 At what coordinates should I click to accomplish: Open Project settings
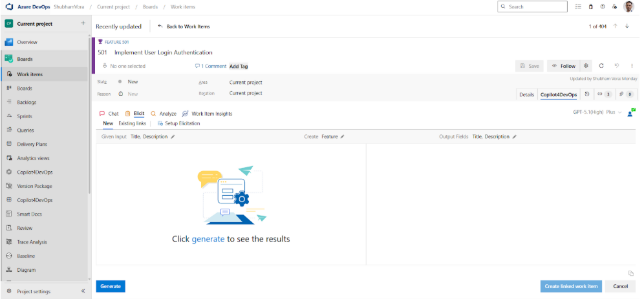34,291
